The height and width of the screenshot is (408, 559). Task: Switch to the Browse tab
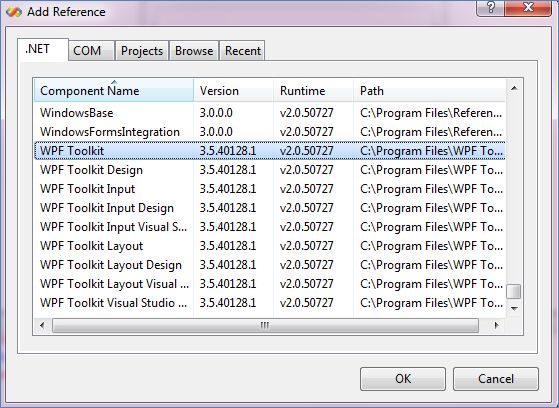pos(194,51)
